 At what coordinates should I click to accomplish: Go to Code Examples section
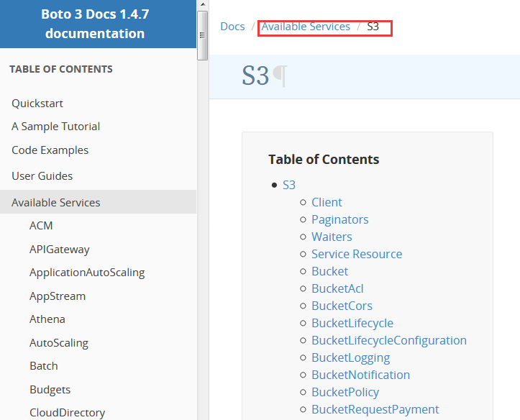(x=50, y=150)
